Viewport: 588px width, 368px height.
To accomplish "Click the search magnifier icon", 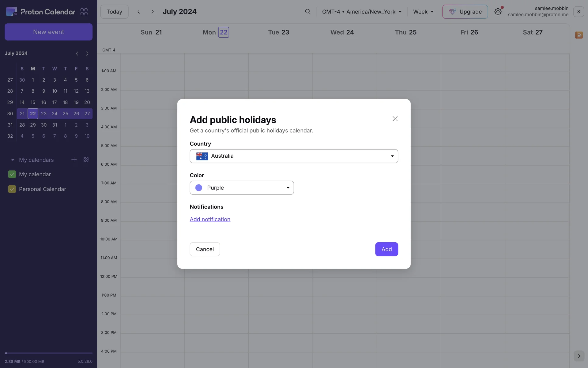I will coord(307,12).
